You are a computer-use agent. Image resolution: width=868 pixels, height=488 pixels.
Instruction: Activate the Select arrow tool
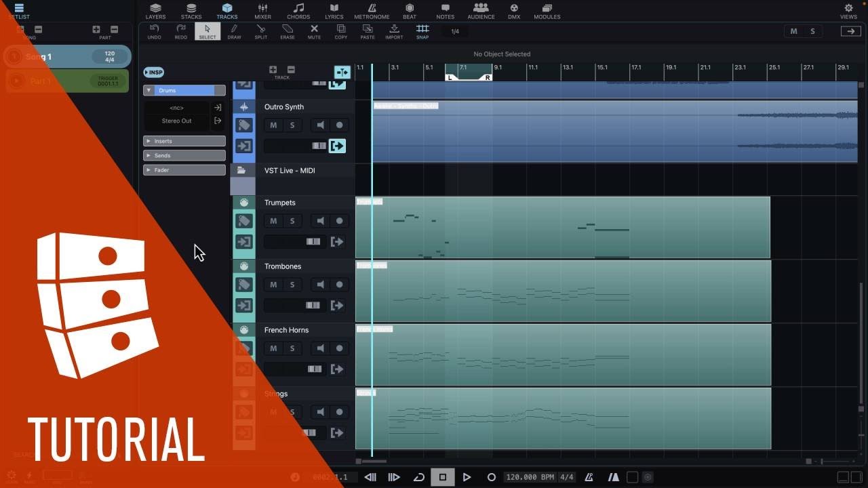[208, 31]
